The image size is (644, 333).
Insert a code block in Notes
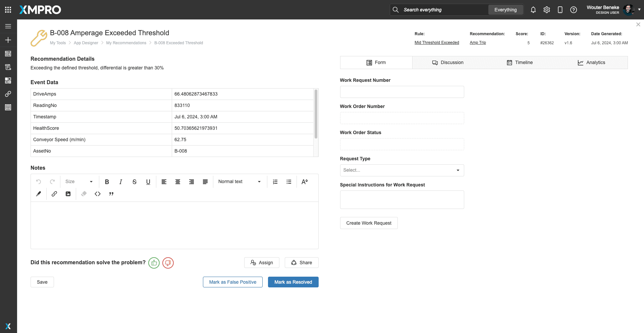click(x=98, y=194)
